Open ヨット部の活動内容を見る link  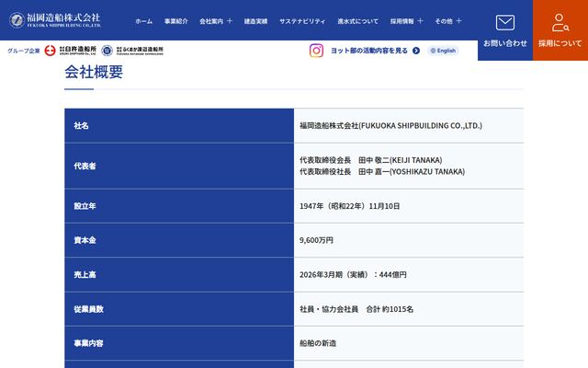click(369, 51)
